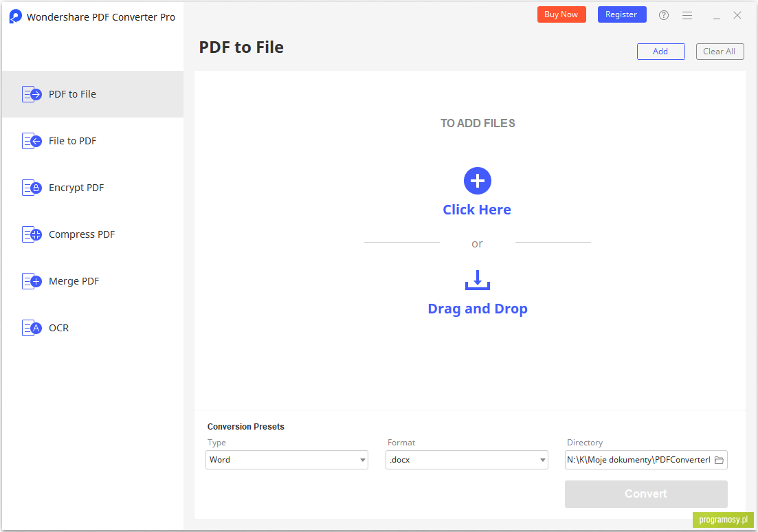Open the Format dropdown showing .docx
Screen dimensions: 758x532
(467, 460)
